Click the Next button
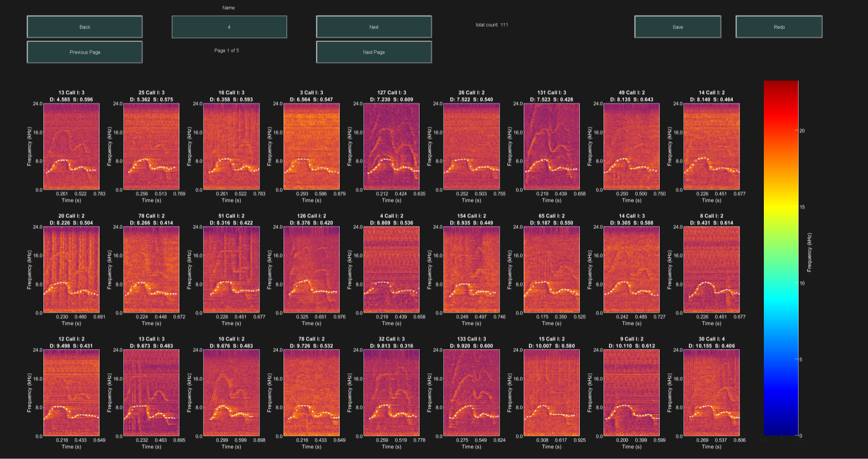868x459 pixels. (x=374, y=27)
